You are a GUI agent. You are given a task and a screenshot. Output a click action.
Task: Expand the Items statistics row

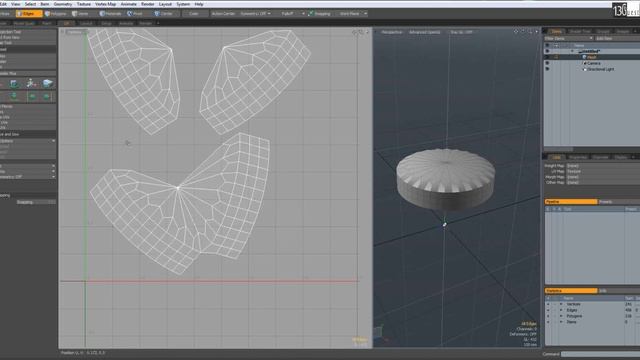561,322
